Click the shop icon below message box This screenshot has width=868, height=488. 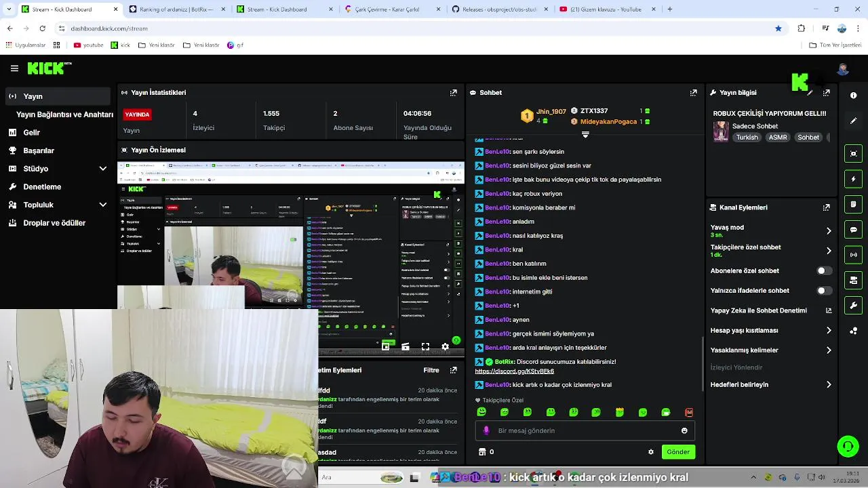[x=482, y=452]
